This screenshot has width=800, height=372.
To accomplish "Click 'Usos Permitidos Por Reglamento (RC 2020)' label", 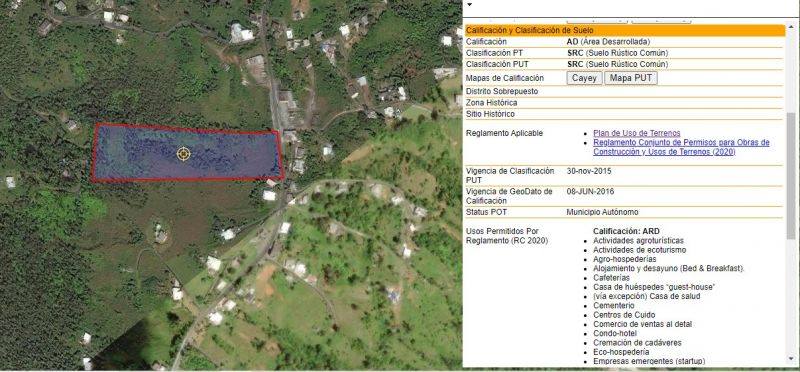I will tap(507, 236).
